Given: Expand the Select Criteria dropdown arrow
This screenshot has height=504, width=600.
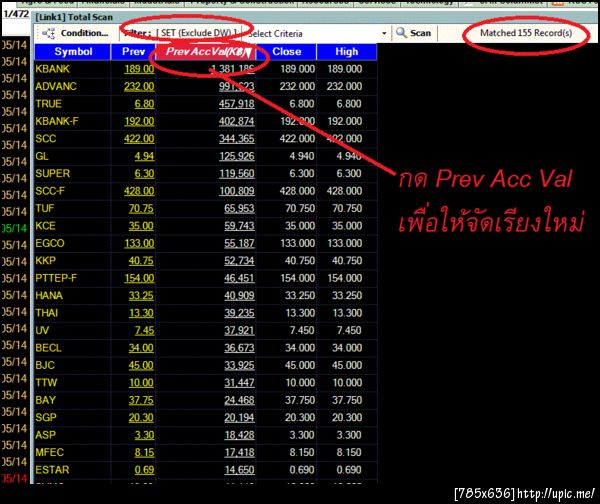Looking at the screenshot, I should point(384,33).
